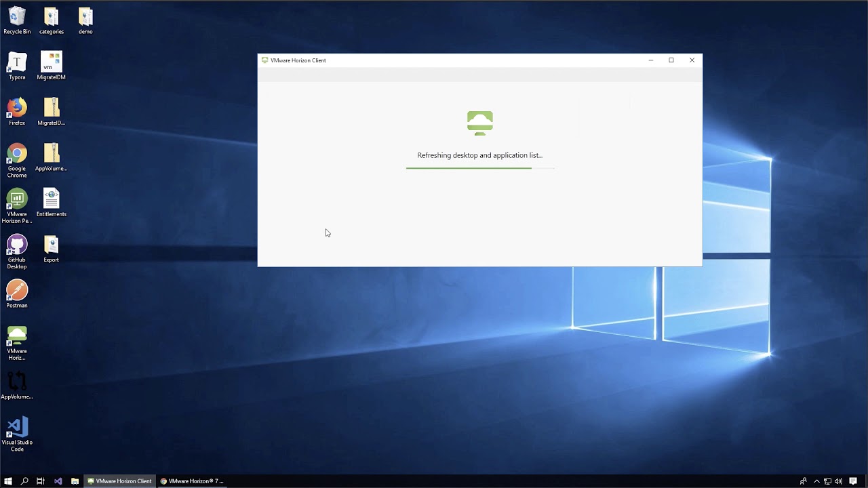Switch to VMware Horizon Client taskbar button
Image resolution: width=868 pixels, height=488 pixels.
point(119,481)
